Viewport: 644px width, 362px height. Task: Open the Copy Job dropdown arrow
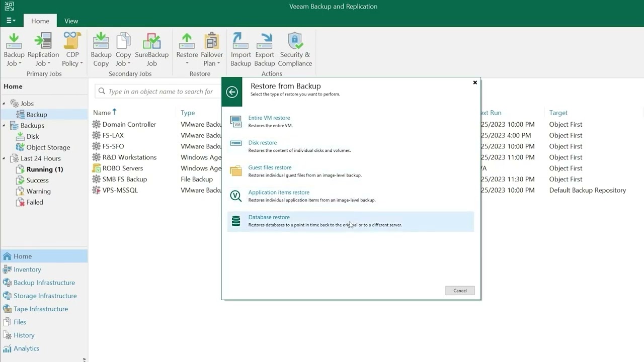(x=129, y=63)
